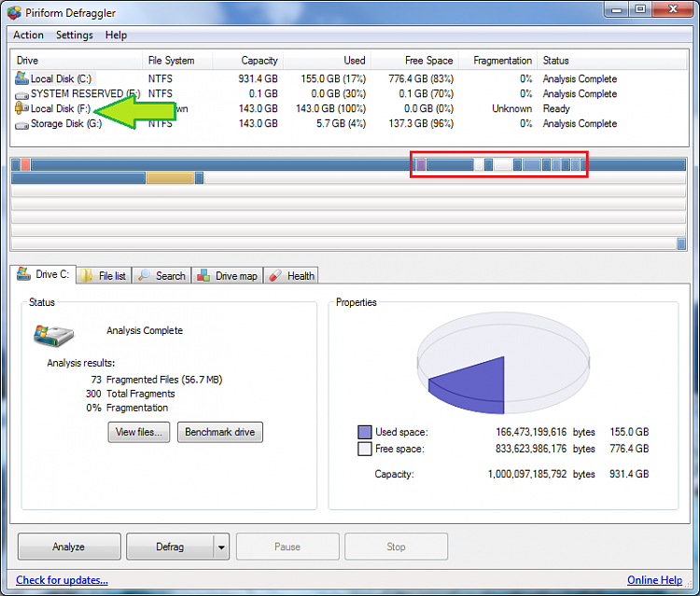Click the Analyze button

(69, 547)
